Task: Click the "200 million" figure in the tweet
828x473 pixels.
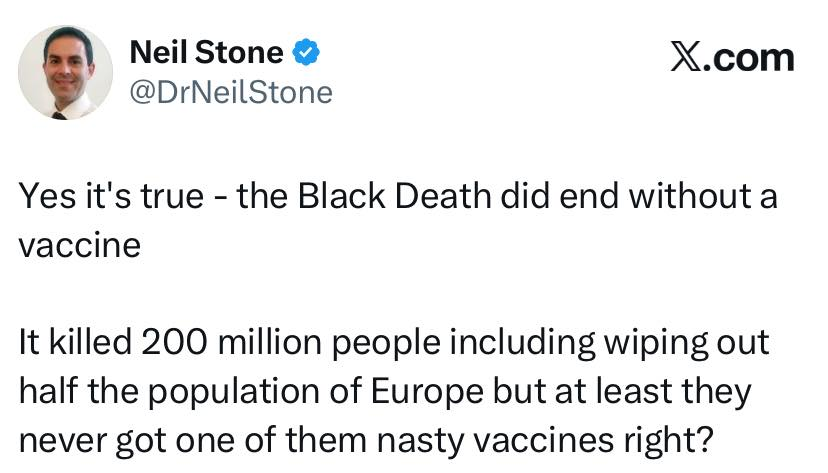Action: pyautogui.click(x=222, y=343)
